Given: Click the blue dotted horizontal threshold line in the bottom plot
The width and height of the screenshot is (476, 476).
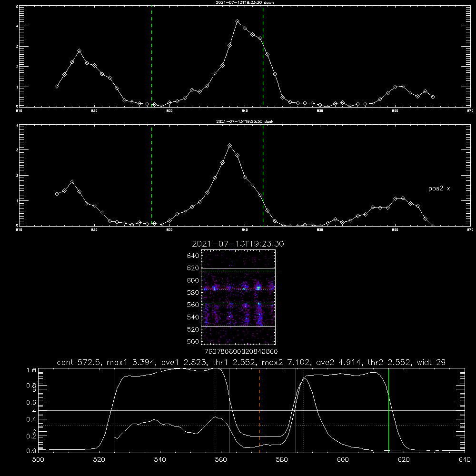Looking at the screenshot, I should pyautogui.click(x=251, y=426).
